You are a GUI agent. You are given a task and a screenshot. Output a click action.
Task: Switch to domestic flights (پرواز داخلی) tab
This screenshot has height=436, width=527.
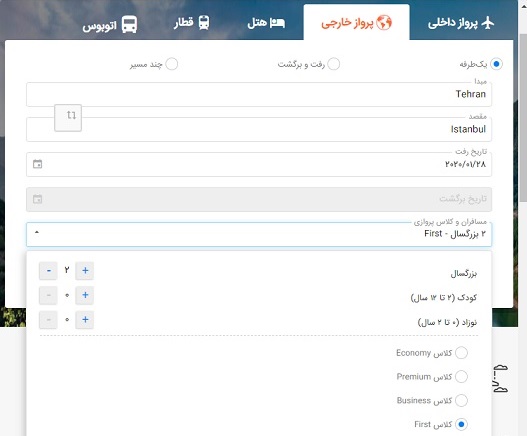(x=461, y=23)
